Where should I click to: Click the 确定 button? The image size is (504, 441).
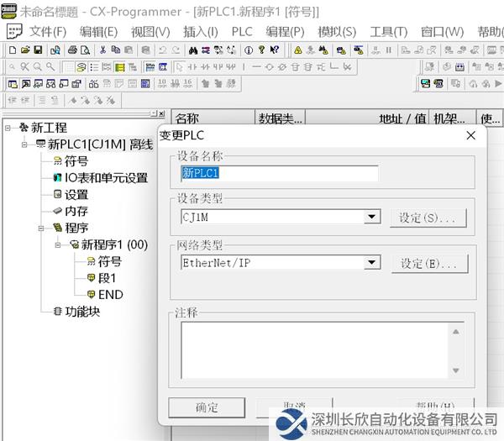pyautogui.click(x=207, y=407)
